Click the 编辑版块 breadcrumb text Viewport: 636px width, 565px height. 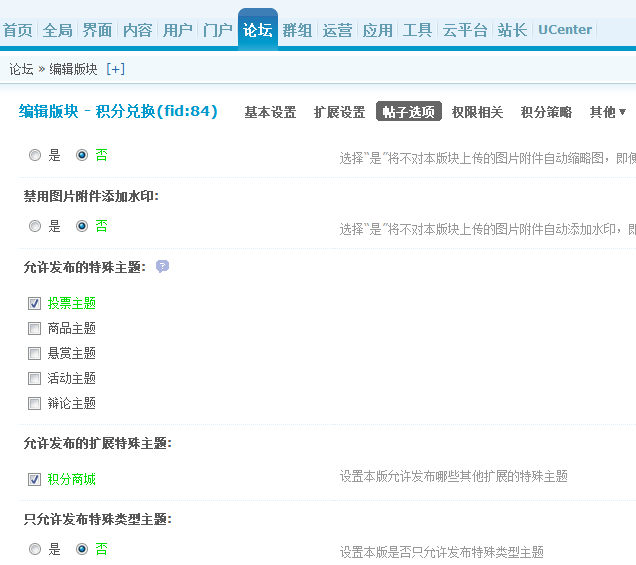point(73,69)
